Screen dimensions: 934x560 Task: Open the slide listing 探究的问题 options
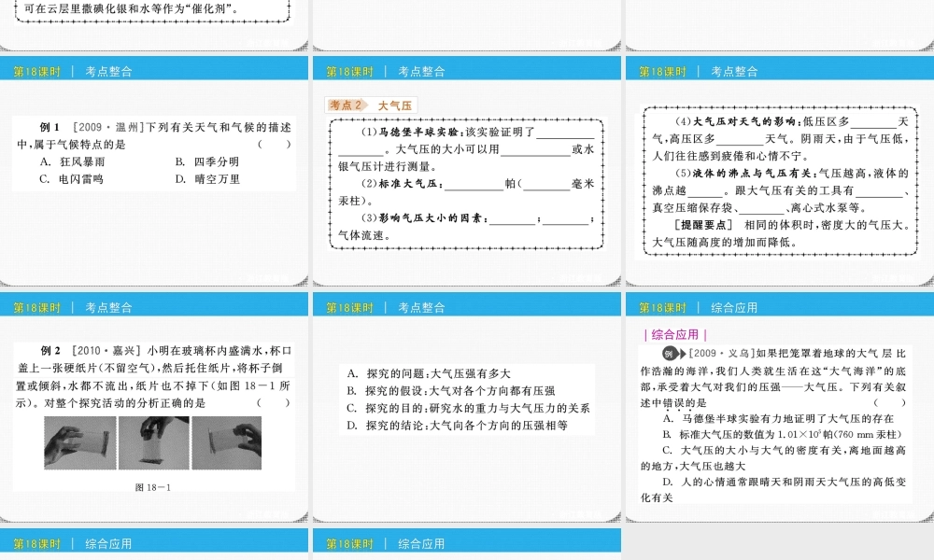(467, 408)
